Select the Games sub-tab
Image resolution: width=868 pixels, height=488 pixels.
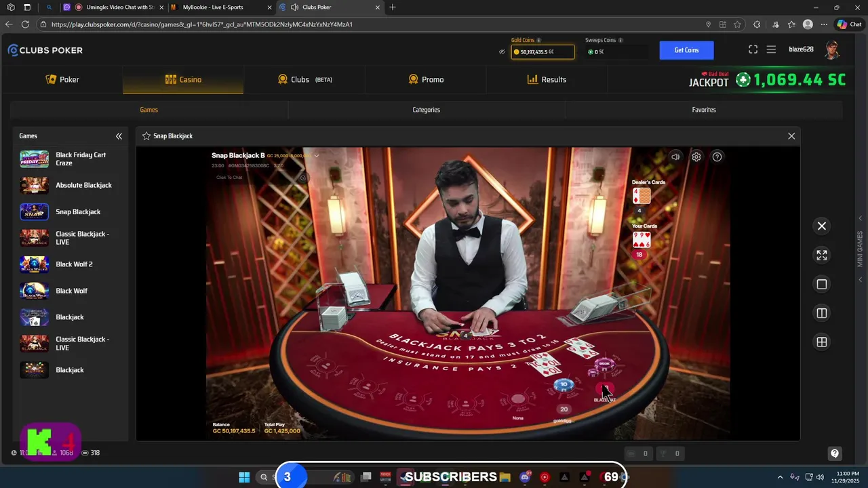point(149,110)
